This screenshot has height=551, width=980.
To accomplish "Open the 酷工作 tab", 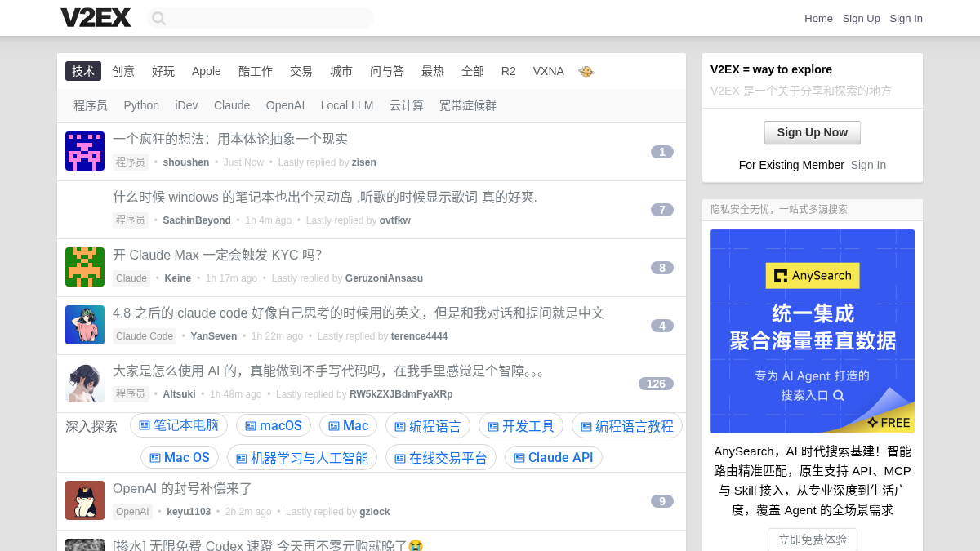I will [x=256, y=71].
